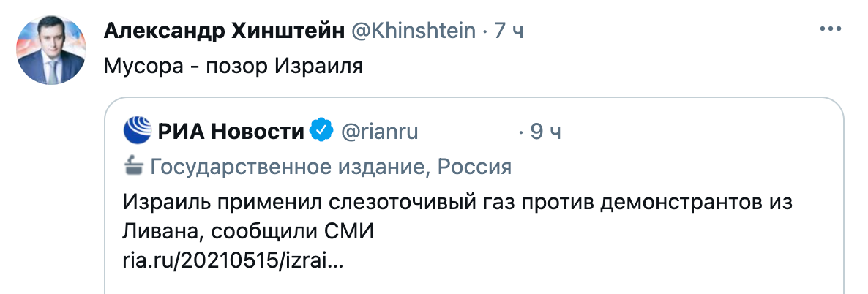Open the РИА Новости account name

point(231,132)
